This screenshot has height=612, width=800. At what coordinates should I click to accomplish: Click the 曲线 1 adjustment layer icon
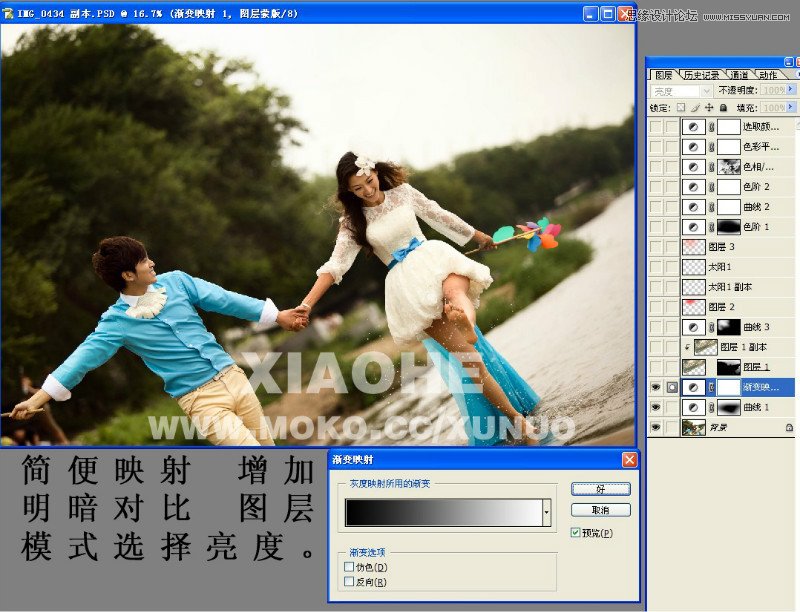tap(693, 407)
